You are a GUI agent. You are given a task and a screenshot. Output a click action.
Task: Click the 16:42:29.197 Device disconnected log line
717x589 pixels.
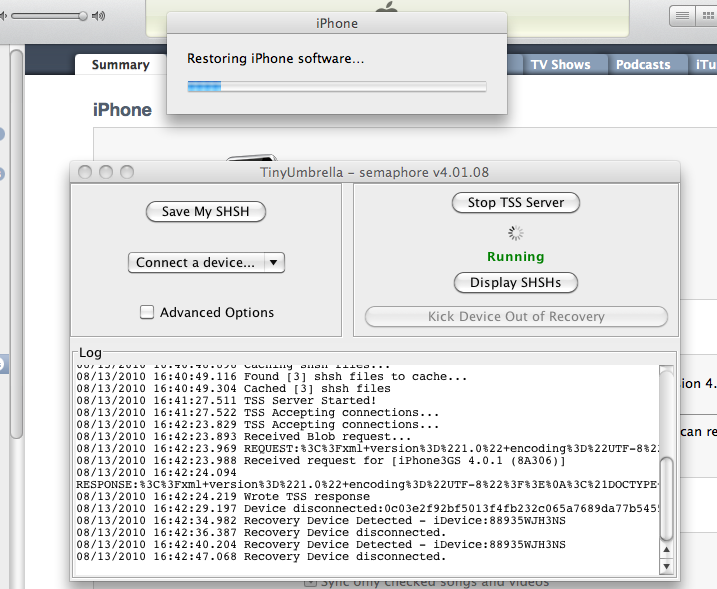368,509
